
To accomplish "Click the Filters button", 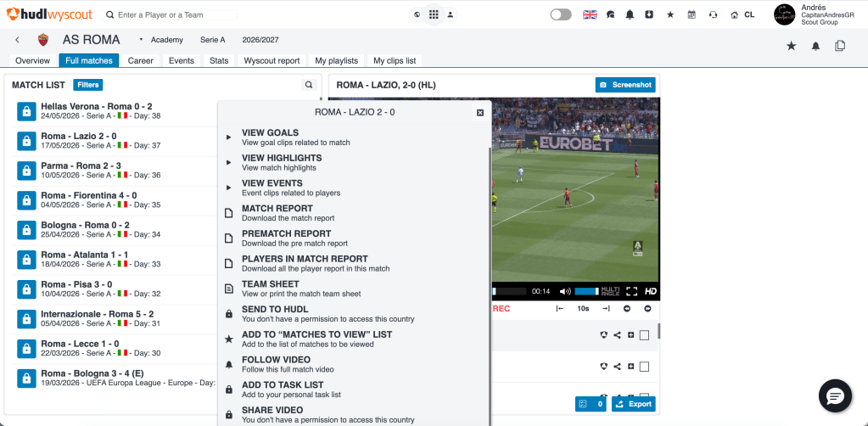I will pos(88,85).
